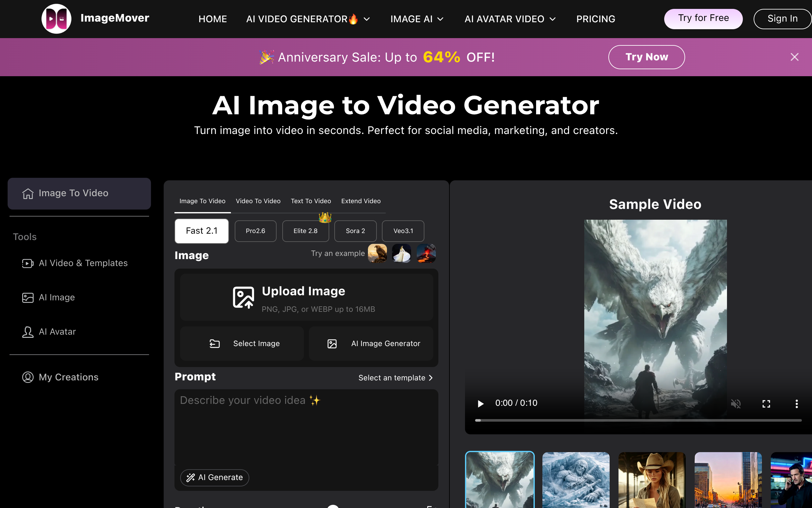Try the volcano example image

(426, 253)
